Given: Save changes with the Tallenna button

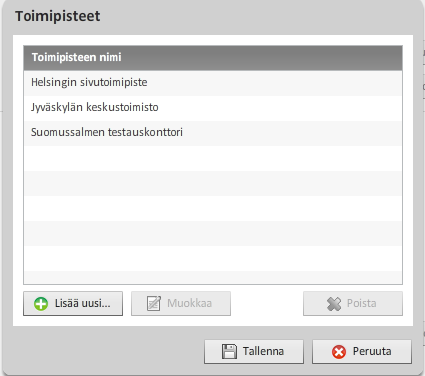Looking at the screenshot, I should (x=254, y=352).
